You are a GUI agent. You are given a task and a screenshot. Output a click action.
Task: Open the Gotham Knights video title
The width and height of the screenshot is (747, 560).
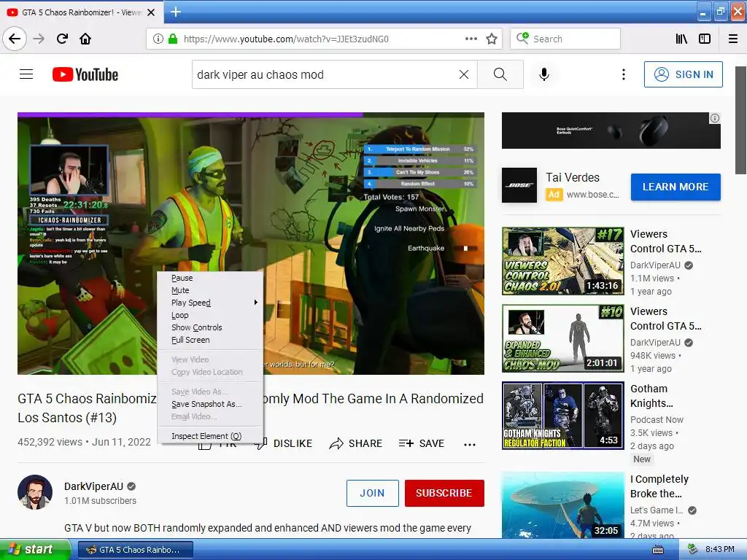[651, 396]
